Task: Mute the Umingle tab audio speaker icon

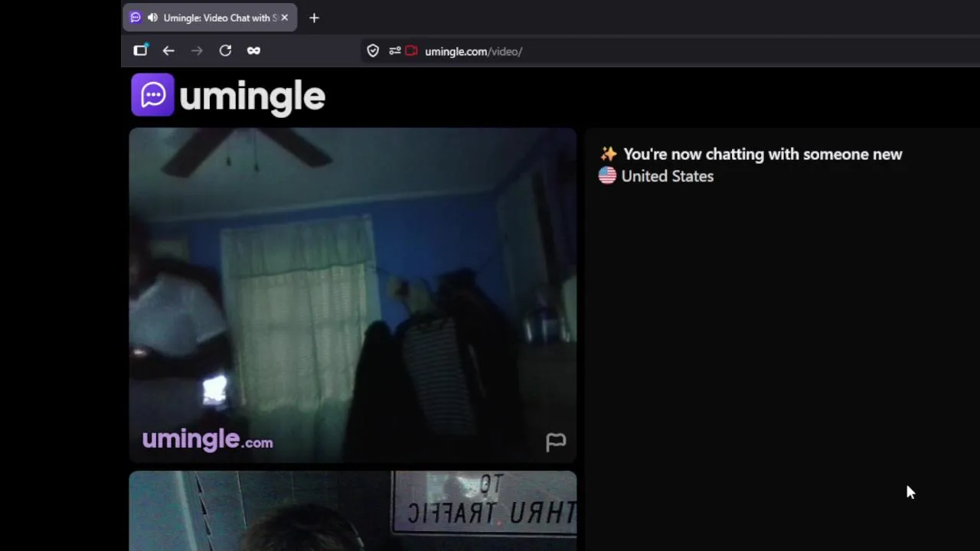Action: (152, 18)
